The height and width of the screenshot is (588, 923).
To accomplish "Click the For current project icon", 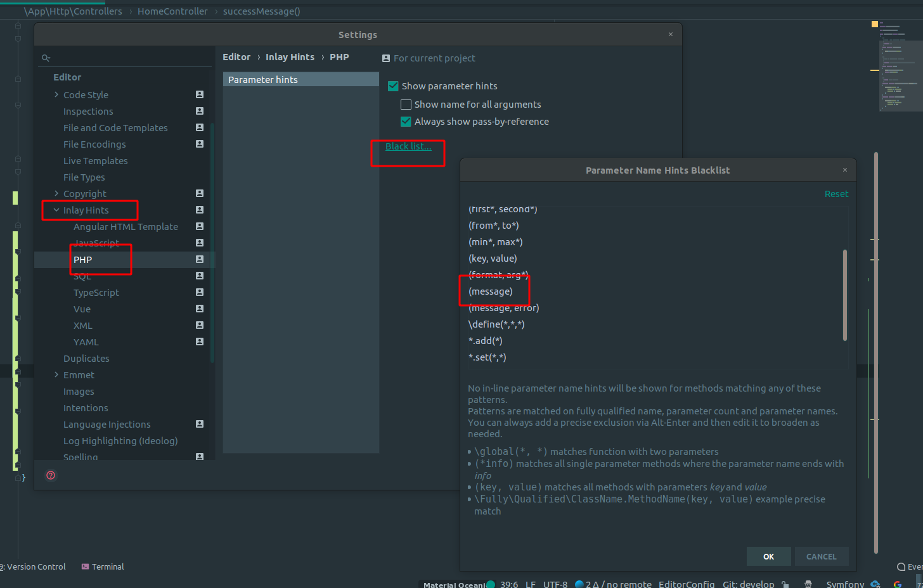I will pos(386,58).
